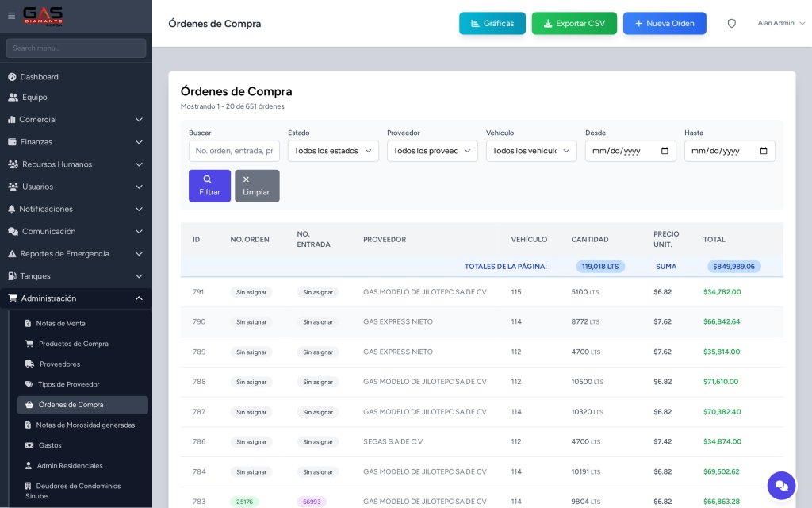Click the Notas de Venta document icon
812x508 pixels.
tap(28, 324)
